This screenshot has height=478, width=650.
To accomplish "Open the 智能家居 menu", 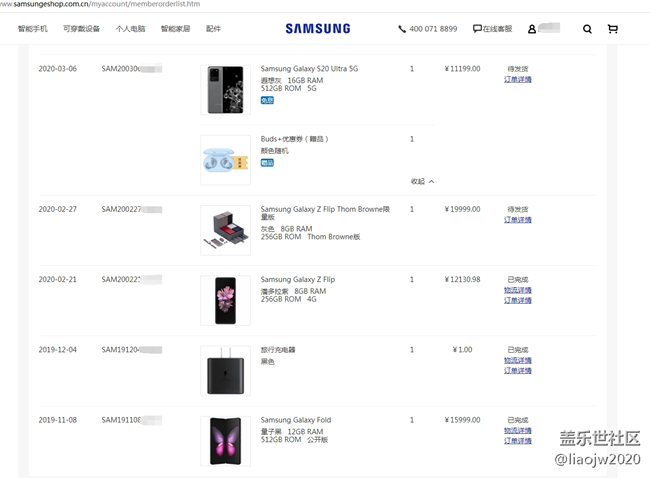I will tap(175, 29).
